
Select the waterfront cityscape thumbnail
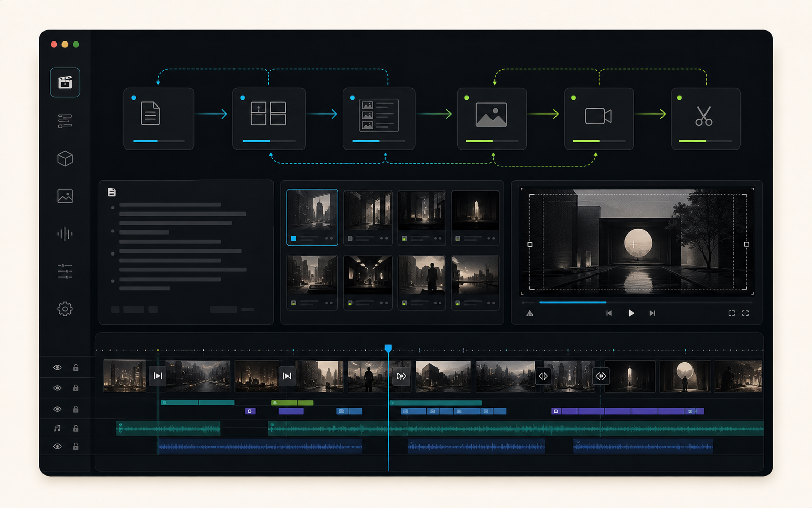[x=475, y=282]
